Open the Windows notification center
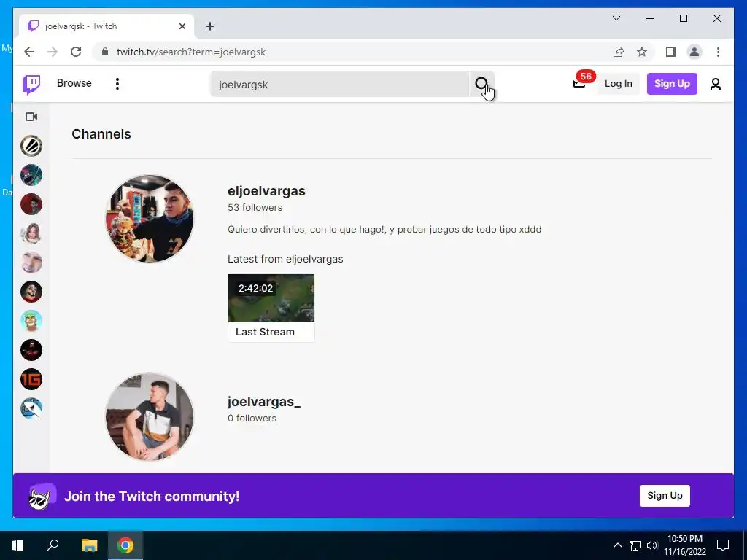Viewport: 747px width, 560px height. tap(723, 545)
